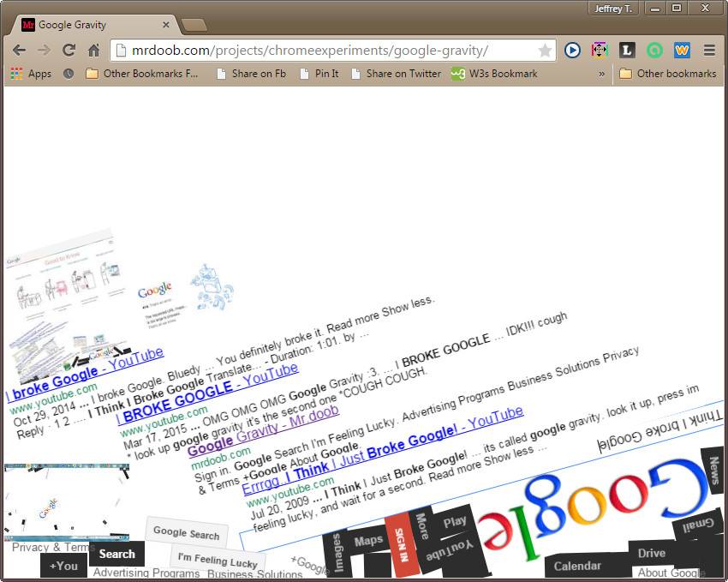This screenshot has height=582, width=728.
Task: Click the fallen Google Search button
Action: 186,533
